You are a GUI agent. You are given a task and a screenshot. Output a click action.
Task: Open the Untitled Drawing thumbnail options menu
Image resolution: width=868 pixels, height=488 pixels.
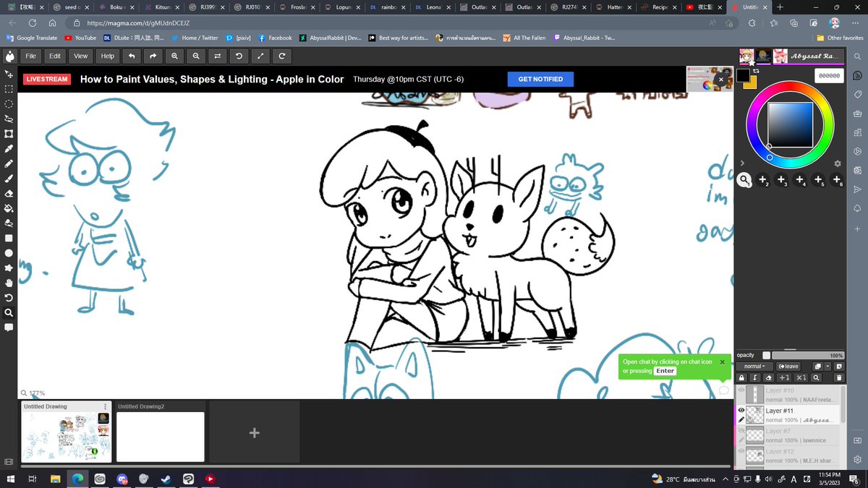[106, 407]
